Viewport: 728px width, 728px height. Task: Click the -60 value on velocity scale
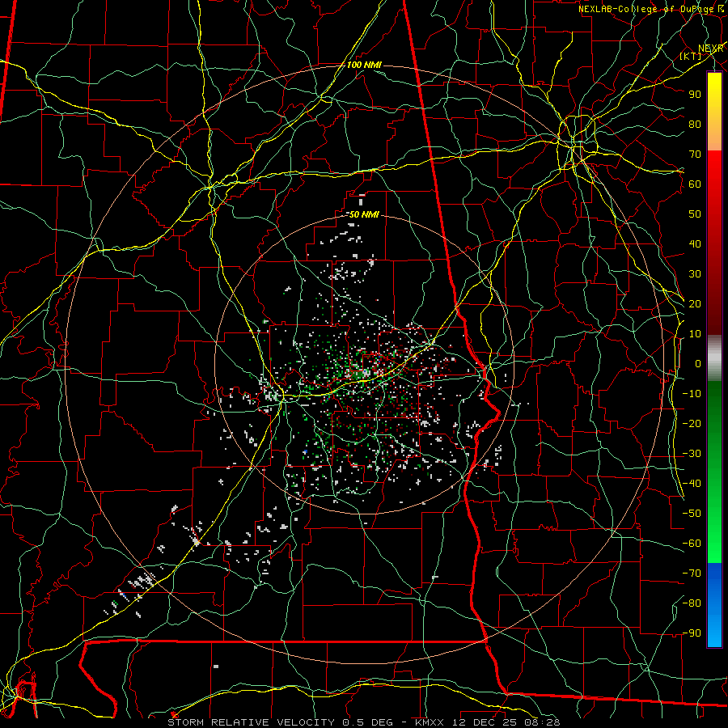692,544
